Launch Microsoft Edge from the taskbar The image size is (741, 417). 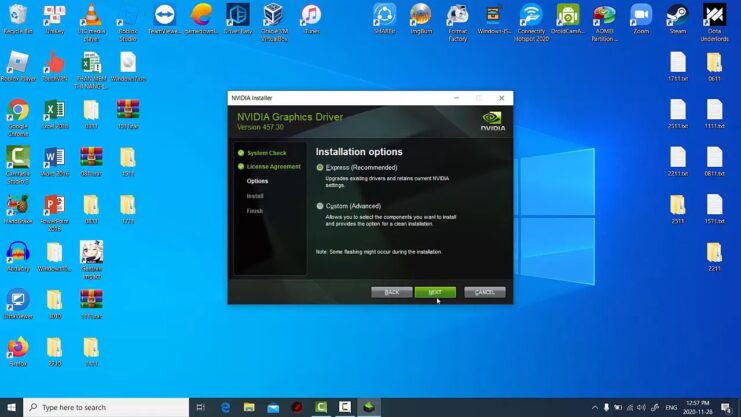point(225,407)
